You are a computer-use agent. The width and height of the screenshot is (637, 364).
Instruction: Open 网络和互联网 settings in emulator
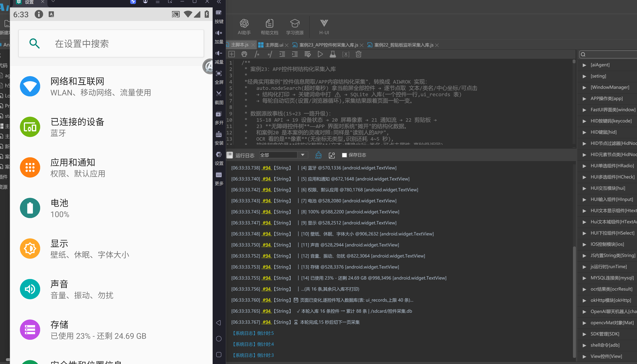(x=111, y=86)
